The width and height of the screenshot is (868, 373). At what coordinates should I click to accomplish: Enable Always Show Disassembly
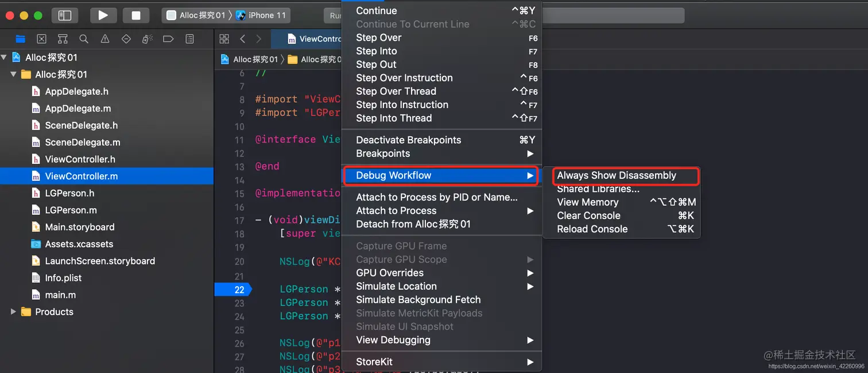click(622, 175)
